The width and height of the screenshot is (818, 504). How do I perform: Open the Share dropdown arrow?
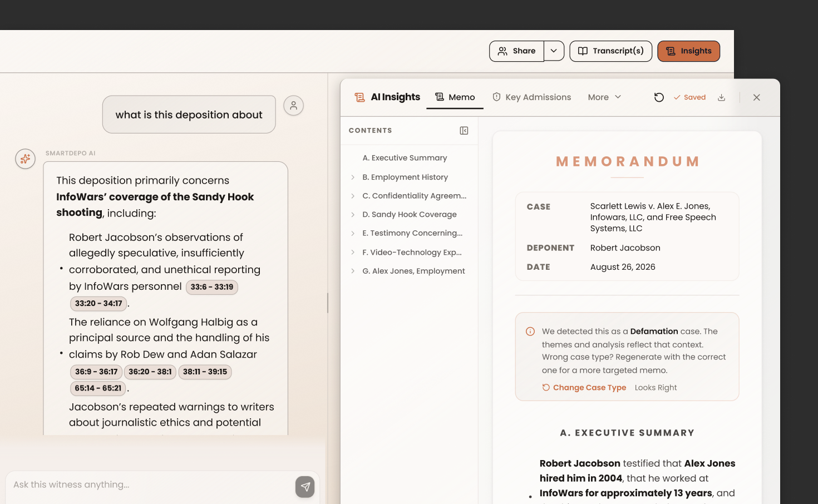click(554, 51)
